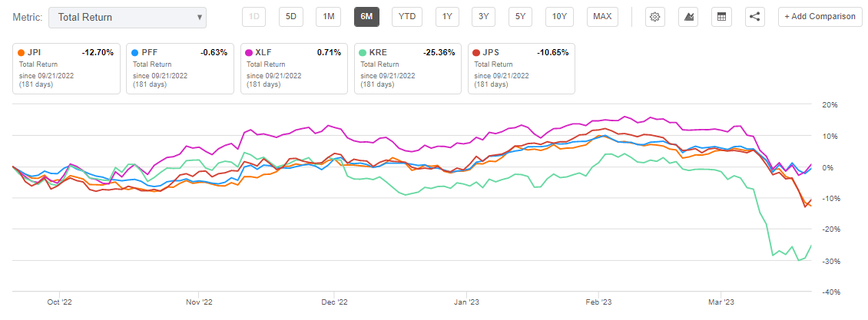Click the Oct '22 axis label
868x320 pixels.
tap(61, 302)
